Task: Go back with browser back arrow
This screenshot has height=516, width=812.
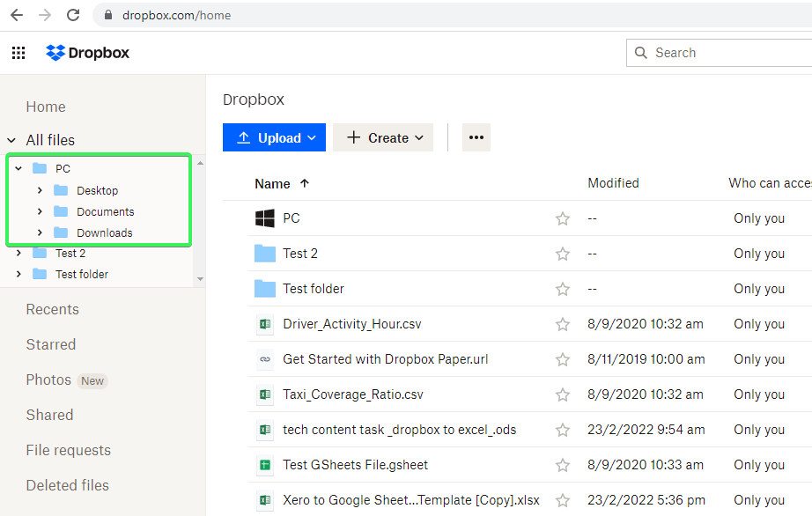Action: [x=17, y=15]
